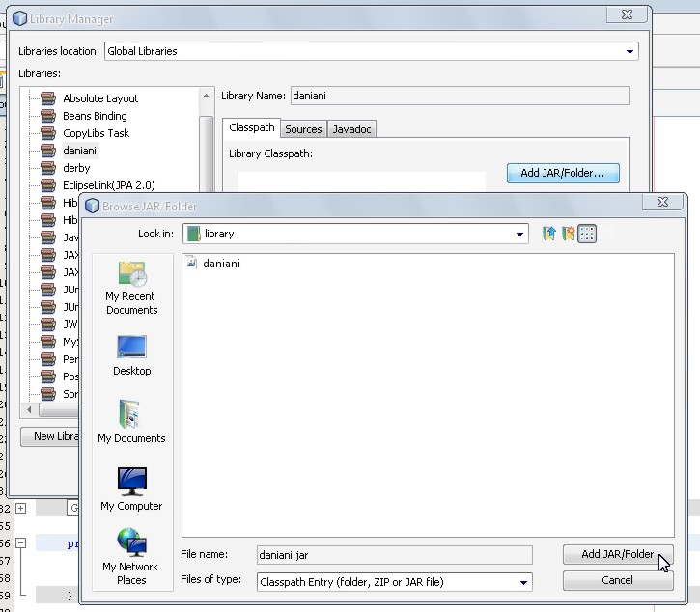Close the Browse JAR/Folder dialog
Viewport: 700px width, 612px height.
(x=662, y=202)
